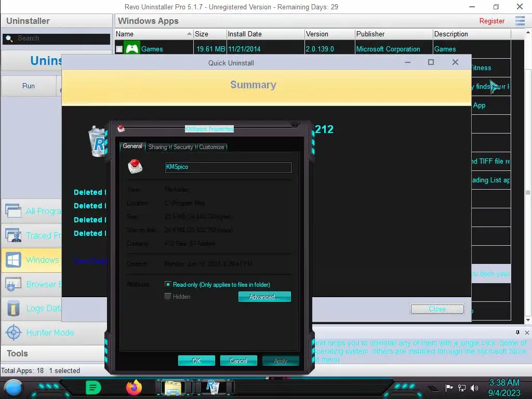Click the Revo recycle bin icon in Summary

coord(97,141)
